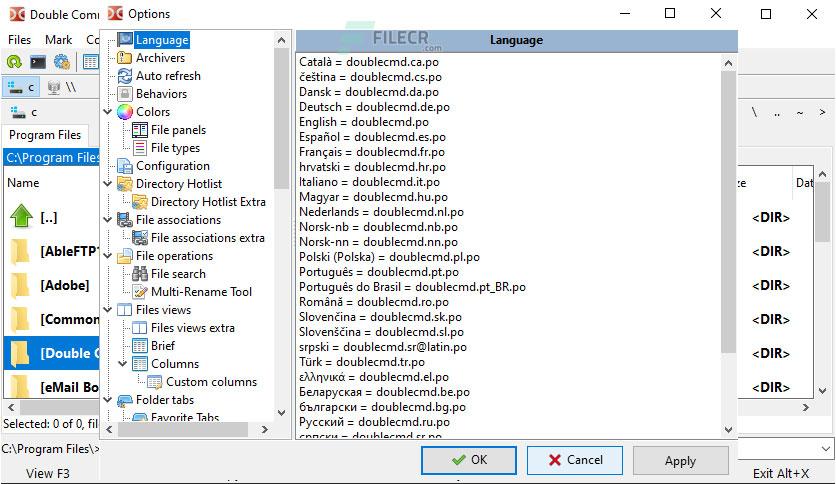Click the Multi-Rename Tool icon
Viewport: 836px width, 484px height.
(x=140, y=292)
